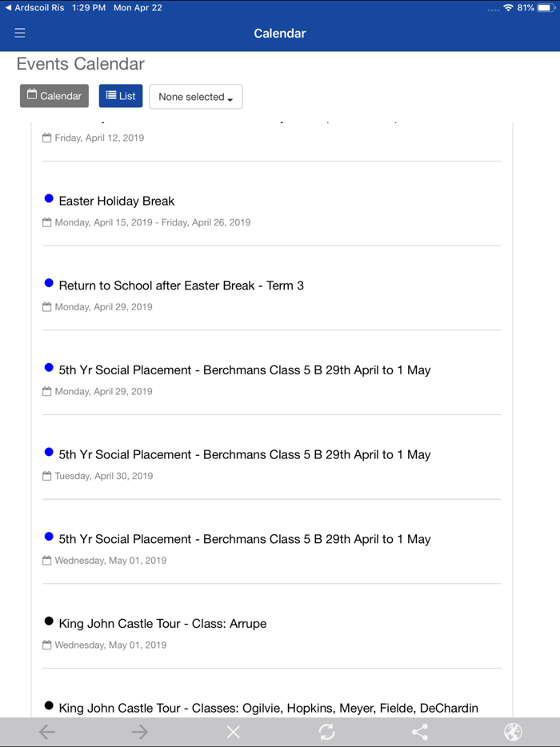The width and height of the screenshot is (560, 747).
Task: Reload the page with refresh icon
Action: pos(326,732)
